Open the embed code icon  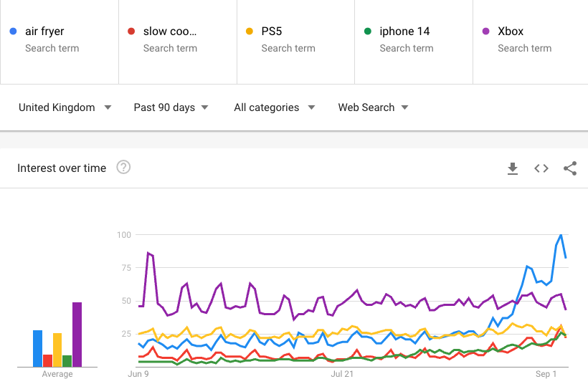coord(541,168)
